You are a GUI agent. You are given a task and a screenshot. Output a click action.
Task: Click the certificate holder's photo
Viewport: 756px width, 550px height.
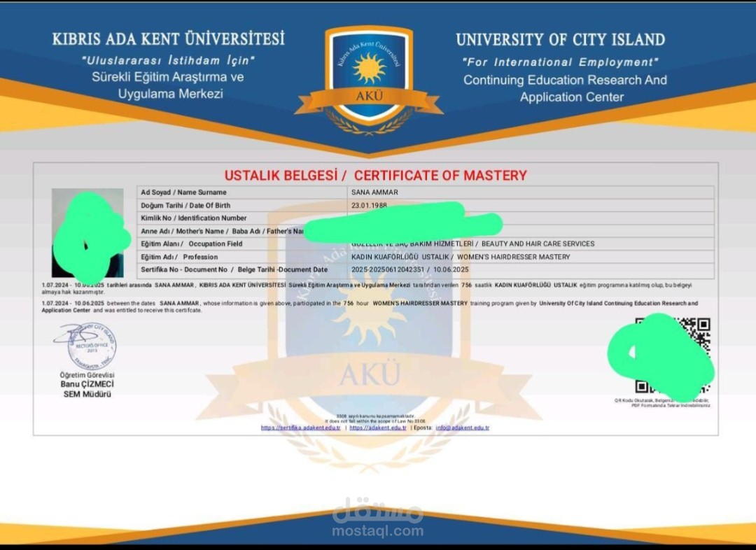tap(87, 233)
